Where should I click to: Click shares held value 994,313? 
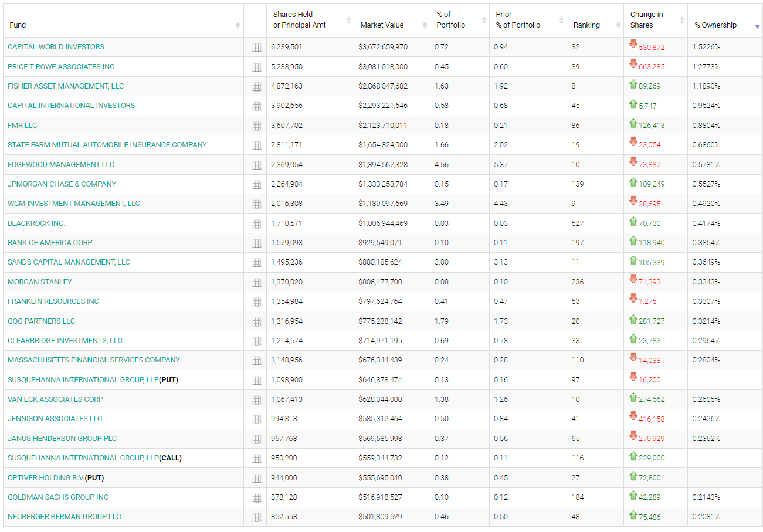(x=285, y=419)
